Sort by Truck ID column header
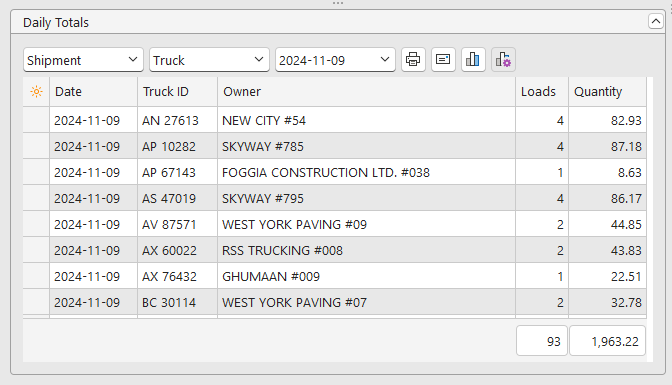The width and height of the screenshot is (672, 385). (177, 92)
